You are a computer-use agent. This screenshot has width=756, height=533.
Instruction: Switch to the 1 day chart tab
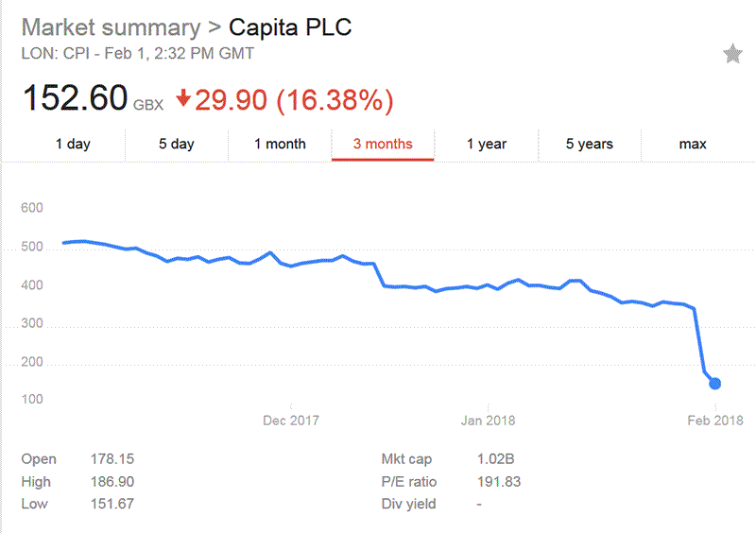pos(73,145)
